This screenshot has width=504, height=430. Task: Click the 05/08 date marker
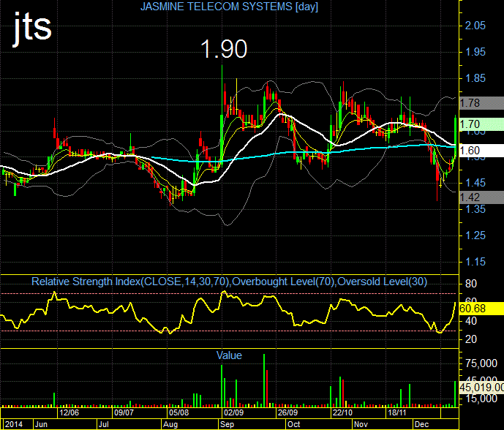click(x=179, y=412)
